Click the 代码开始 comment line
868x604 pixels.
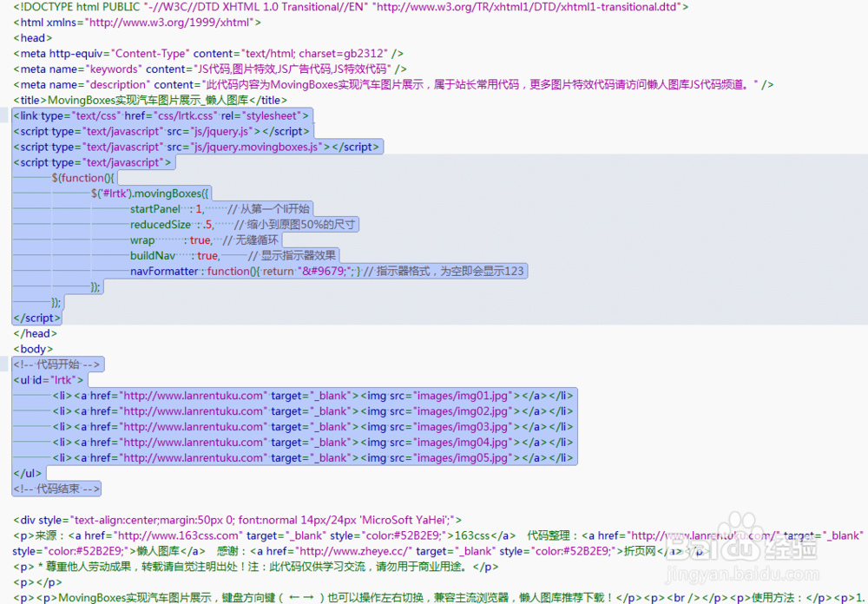[x=56, y=364]
